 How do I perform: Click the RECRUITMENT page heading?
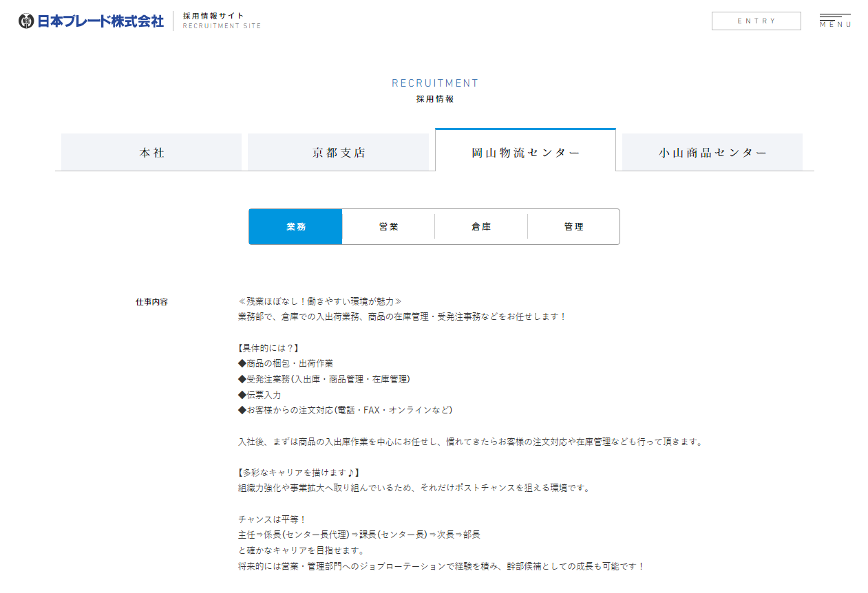tap(434, 83)
